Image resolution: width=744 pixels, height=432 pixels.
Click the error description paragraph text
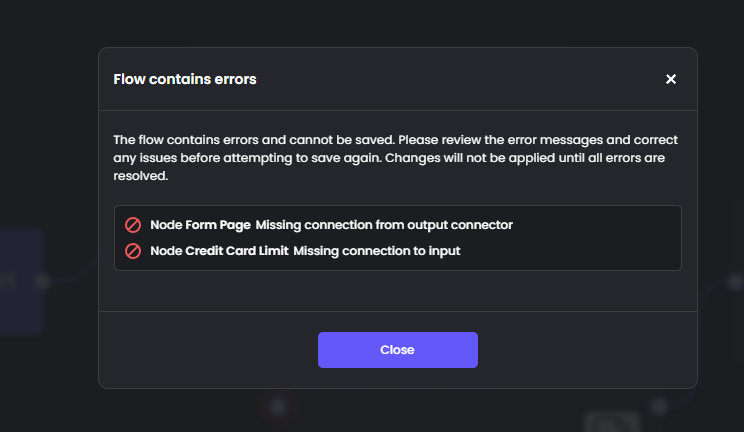click(395, 158)
